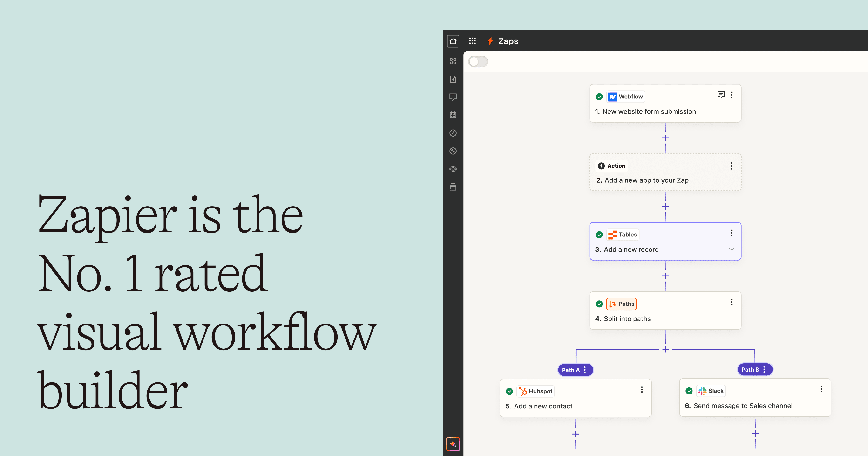
Task: Expand the chevron on Add a new record
Action: pyautogui.click(x=732, y=249)
